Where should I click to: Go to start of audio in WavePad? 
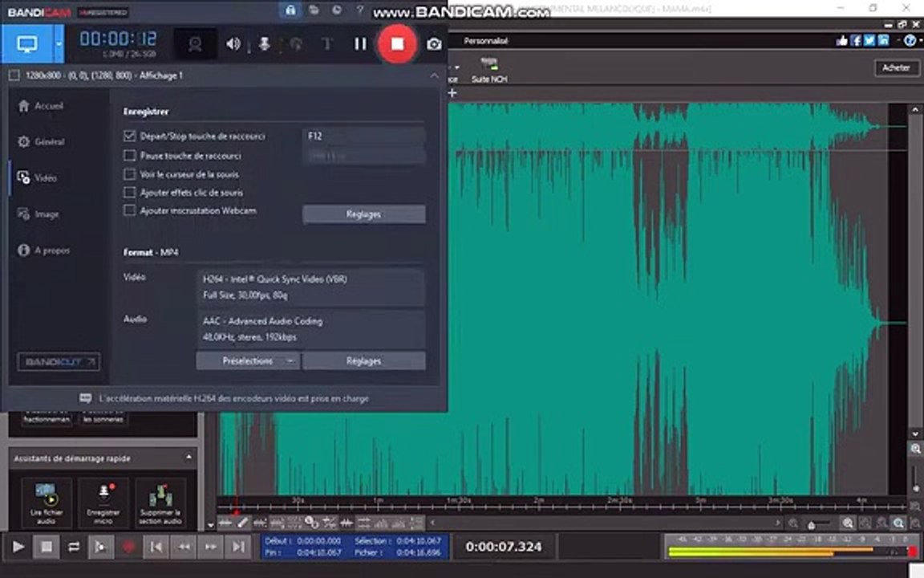156,547
